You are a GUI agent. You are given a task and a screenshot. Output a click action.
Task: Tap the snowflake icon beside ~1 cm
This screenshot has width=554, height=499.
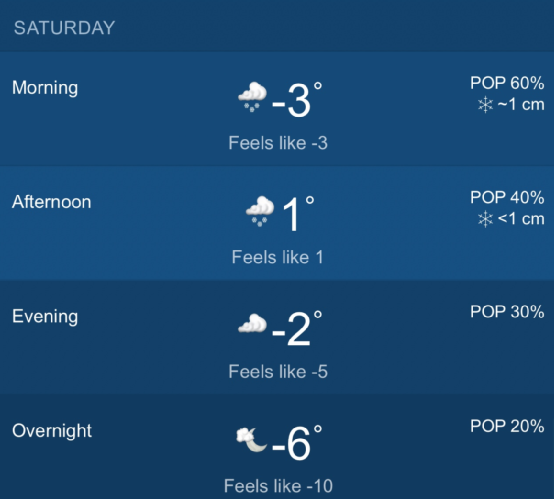485,105
